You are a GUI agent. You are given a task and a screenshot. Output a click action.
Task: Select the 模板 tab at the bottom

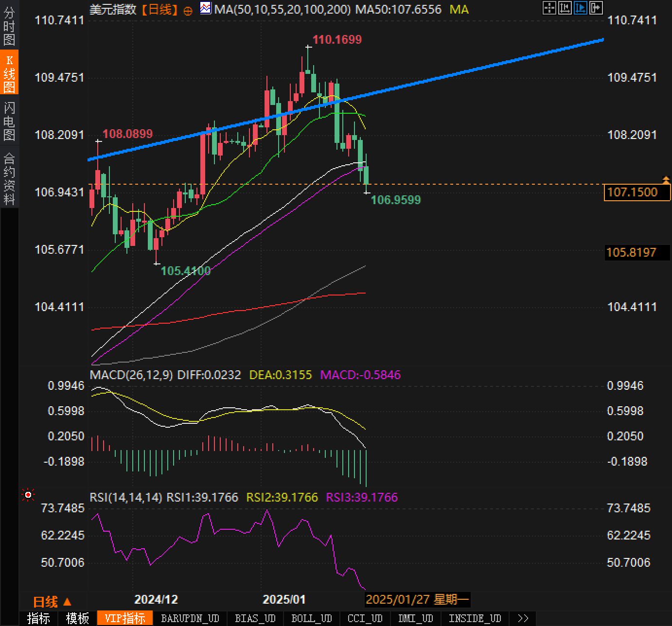coord(78,618)
